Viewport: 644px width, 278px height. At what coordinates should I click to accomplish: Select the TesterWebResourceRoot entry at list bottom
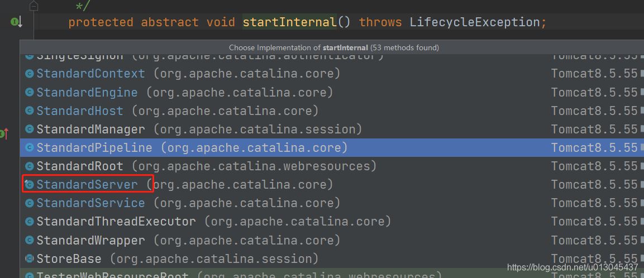pyautogui.click(x=112, y=275)
